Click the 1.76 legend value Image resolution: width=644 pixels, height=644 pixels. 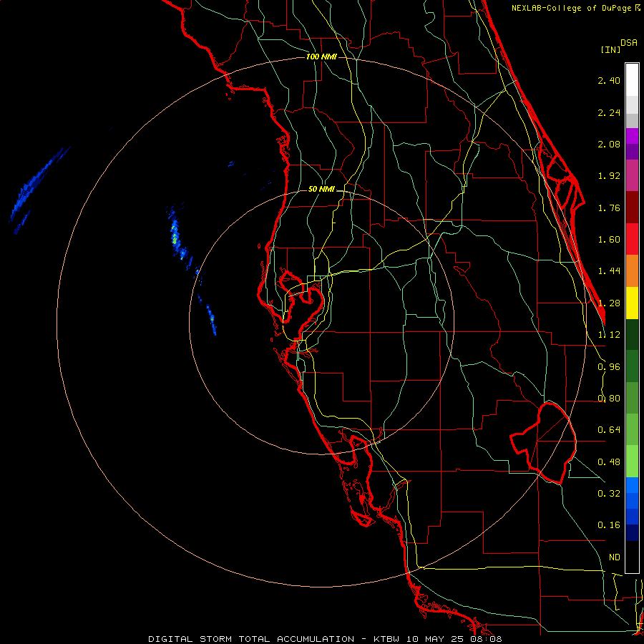pos(609,208)
